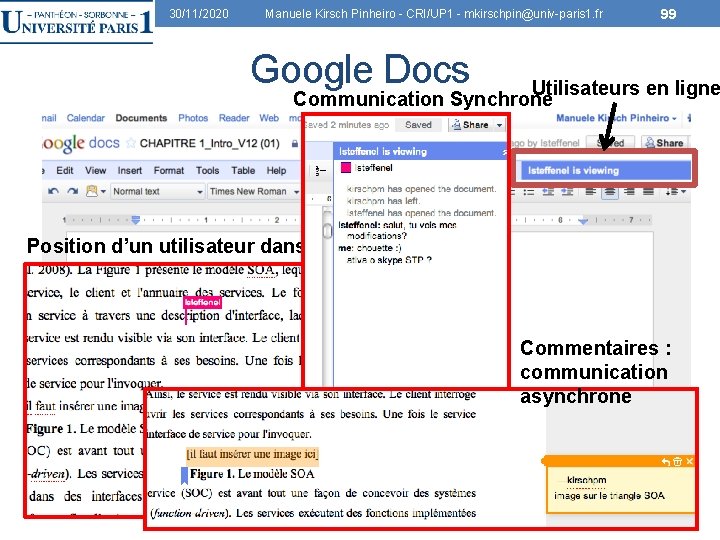The height and width of the screenshot is (540, 720).
Task: Click the lsteffenel is viewing bar at right
Action: click(604, 170)
